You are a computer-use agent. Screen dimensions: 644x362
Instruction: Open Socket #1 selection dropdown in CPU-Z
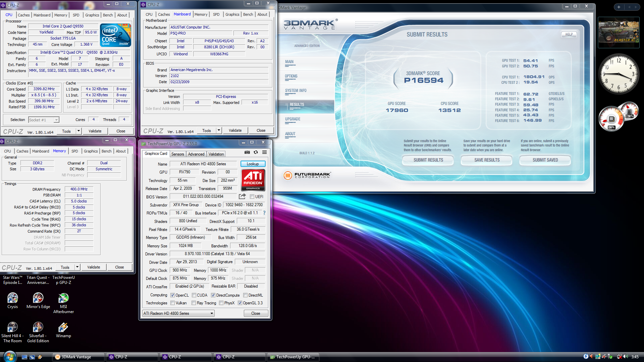pyautogui.click(x=44, y=120)
